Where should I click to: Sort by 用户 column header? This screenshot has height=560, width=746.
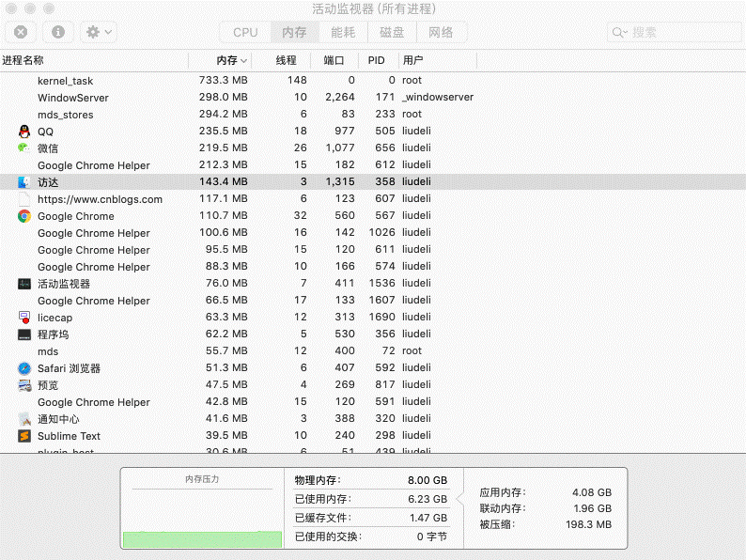(438, 60)
